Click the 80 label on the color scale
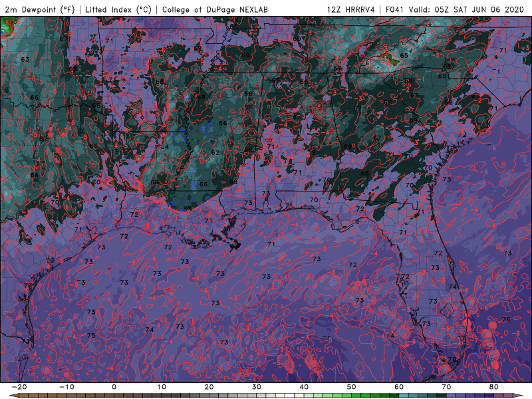 pyautogui.click(x=494, y=387)
